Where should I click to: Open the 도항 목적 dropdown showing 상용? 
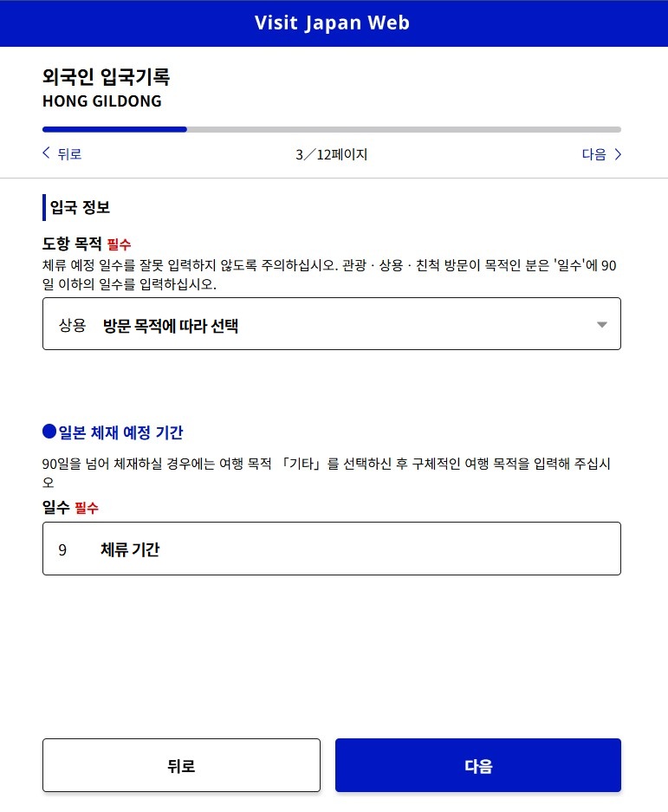[x=332, y=323]
